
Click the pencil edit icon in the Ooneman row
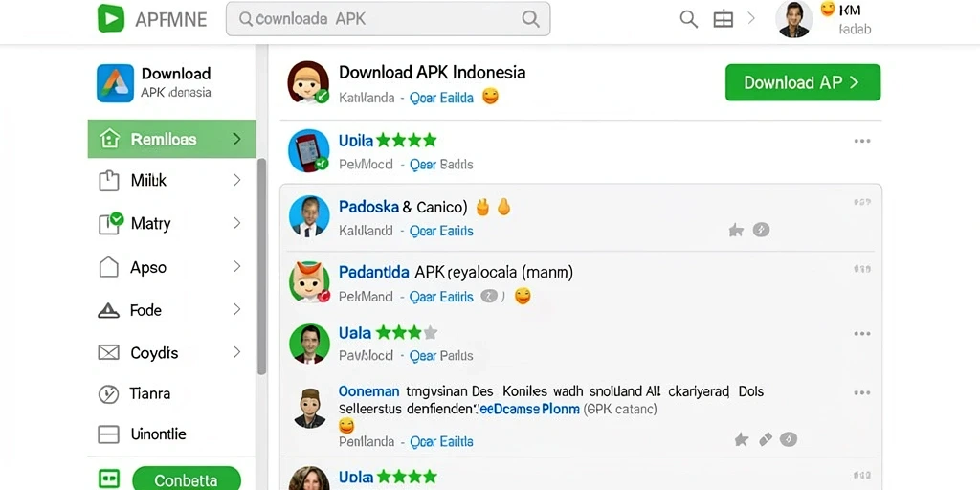766,440
